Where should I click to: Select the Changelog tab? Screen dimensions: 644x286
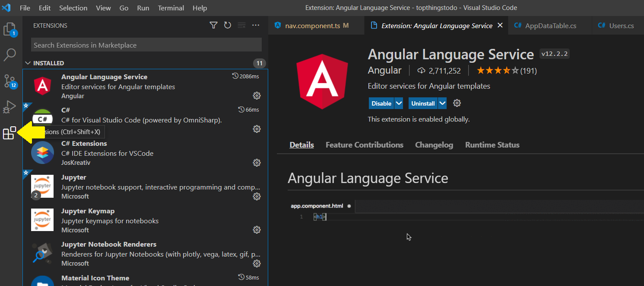coord(434,145)
